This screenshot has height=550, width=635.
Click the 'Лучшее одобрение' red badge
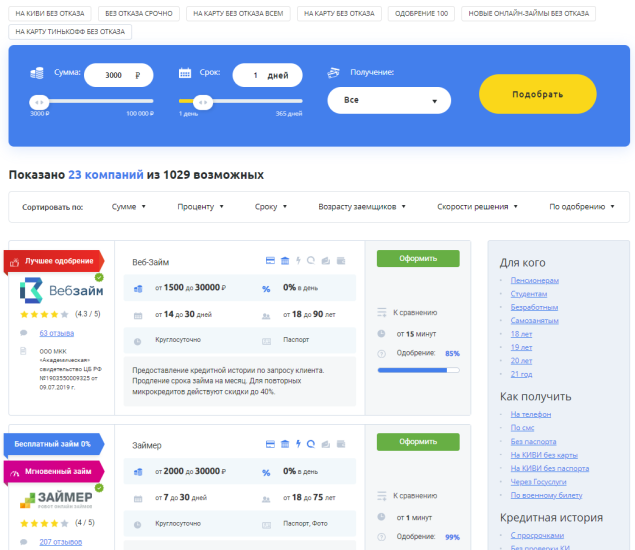(54, 261)
